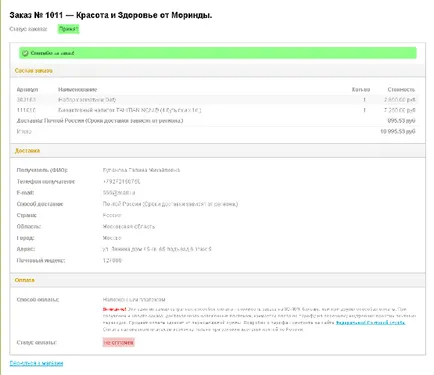Click the Наложенным платежом payment method value
This screenshot has width=434, height=375.
[134, 299]
